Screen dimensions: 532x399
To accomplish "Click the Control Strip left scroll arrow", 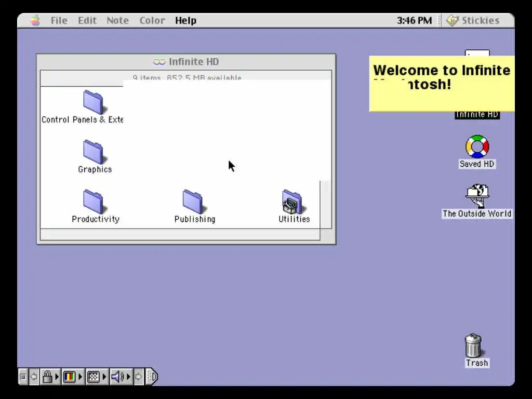I will click(34, 377).
